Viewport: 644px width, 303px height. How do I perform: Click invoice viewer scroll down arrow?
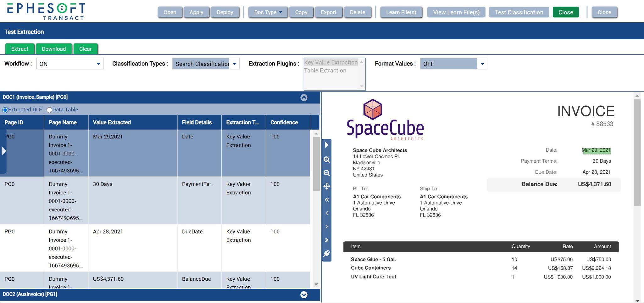(637, 300)
